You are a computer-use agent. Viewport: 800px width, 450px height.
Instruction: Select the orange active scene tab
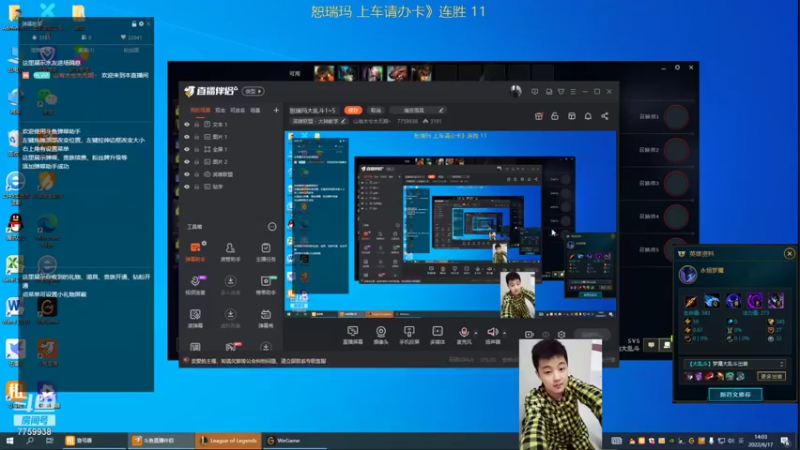tap(200, 110)
